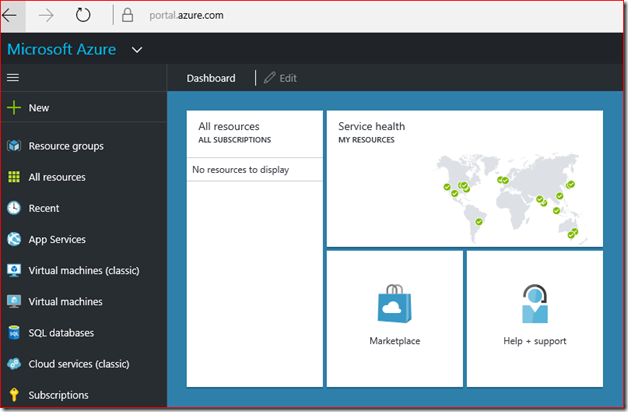Click the green plus New icon

(x=14, y=107)
